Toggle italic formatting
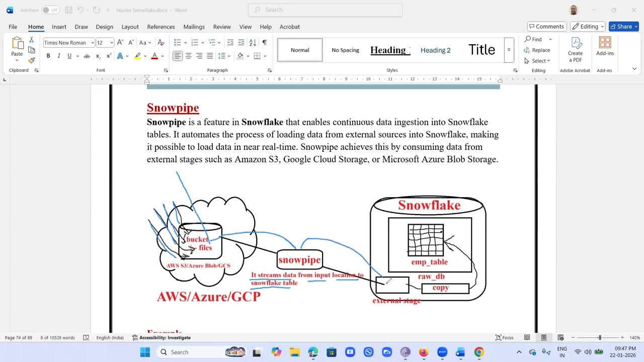 [x=59, y=56]
